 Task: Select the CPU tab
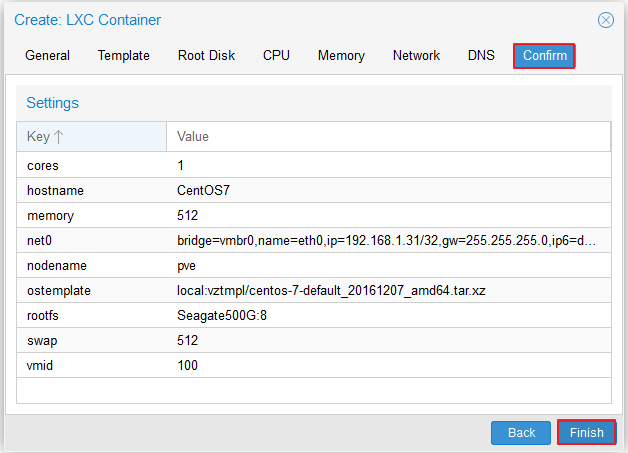pyautogui.click(x=276, y=56)
